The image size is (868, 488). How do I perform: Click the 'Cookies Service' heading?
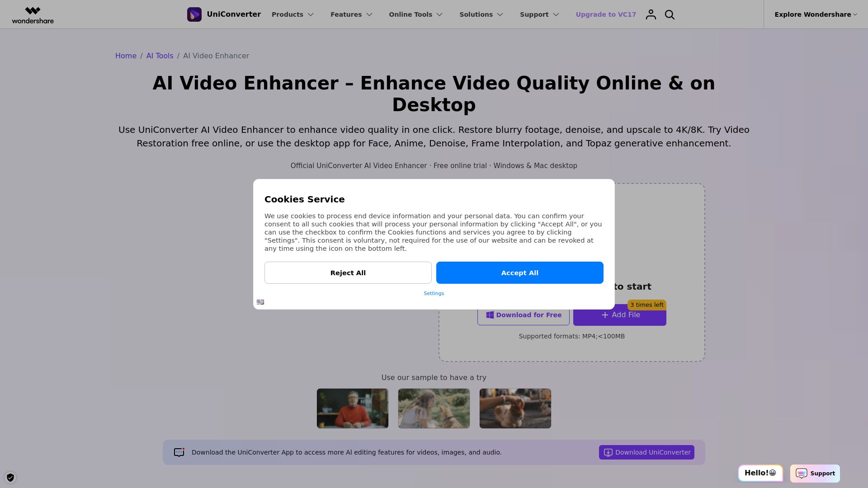coord(304,199)
